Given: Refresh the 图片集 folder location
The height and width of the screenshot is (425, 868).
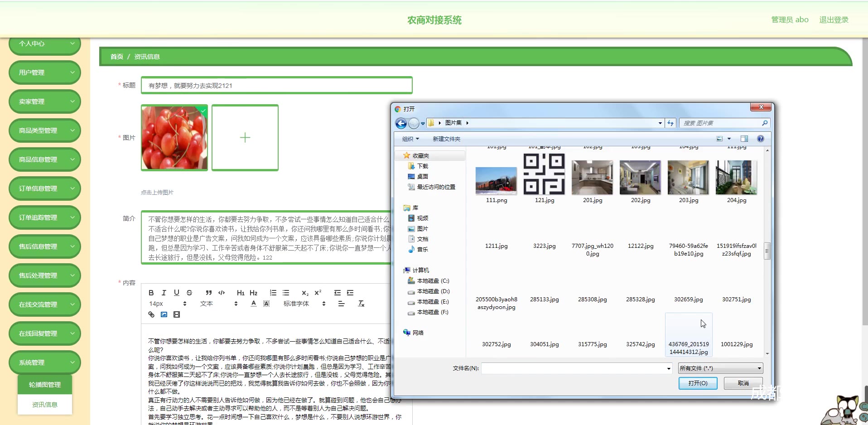Looking at the screenshot, I should (x=670, y=123).
